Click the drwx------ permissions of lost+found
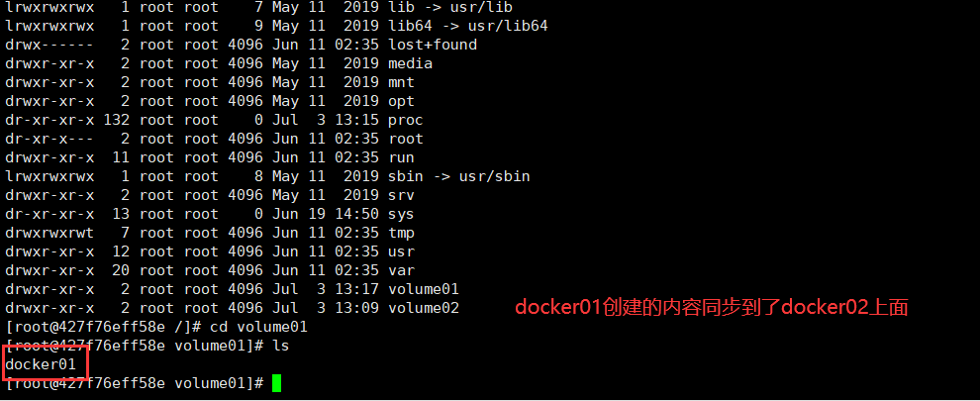 tap(49, 45)
